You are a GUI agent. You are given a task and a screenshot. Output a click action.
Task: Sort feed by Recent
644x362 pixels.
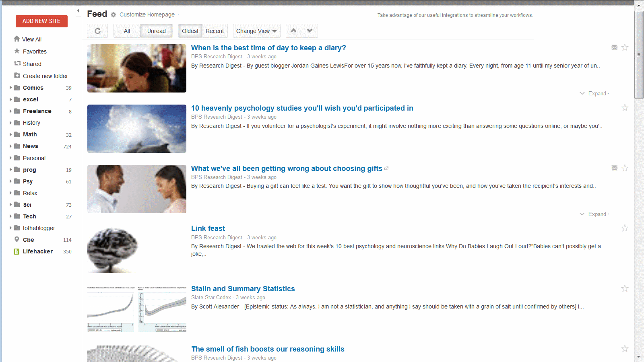pyautogui.click(x=215, y=31)
